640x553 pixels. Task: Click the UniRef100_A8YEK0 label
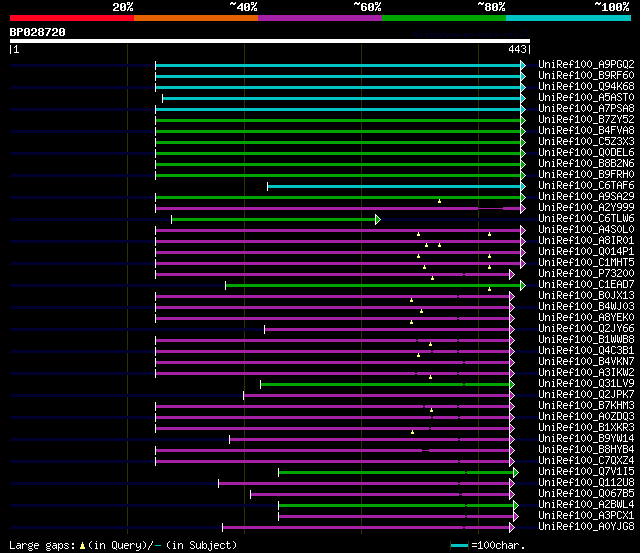click(x=586, y=318)
